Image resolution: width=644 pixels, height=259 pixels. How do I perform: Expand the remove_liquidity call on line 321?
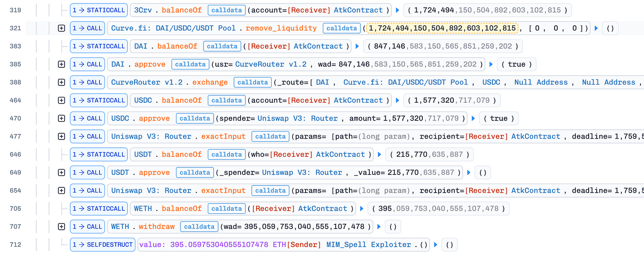pyautogui.click(x=61, y=28)
